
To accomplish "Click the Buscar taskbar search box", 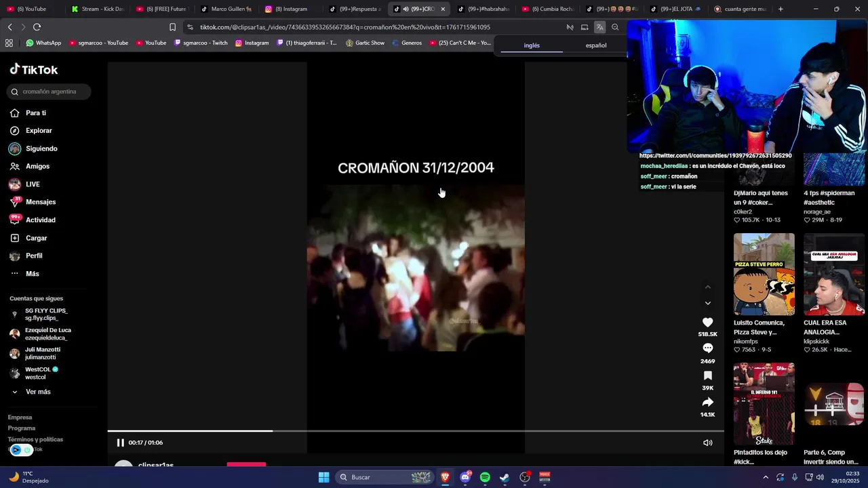I will 384,477.
